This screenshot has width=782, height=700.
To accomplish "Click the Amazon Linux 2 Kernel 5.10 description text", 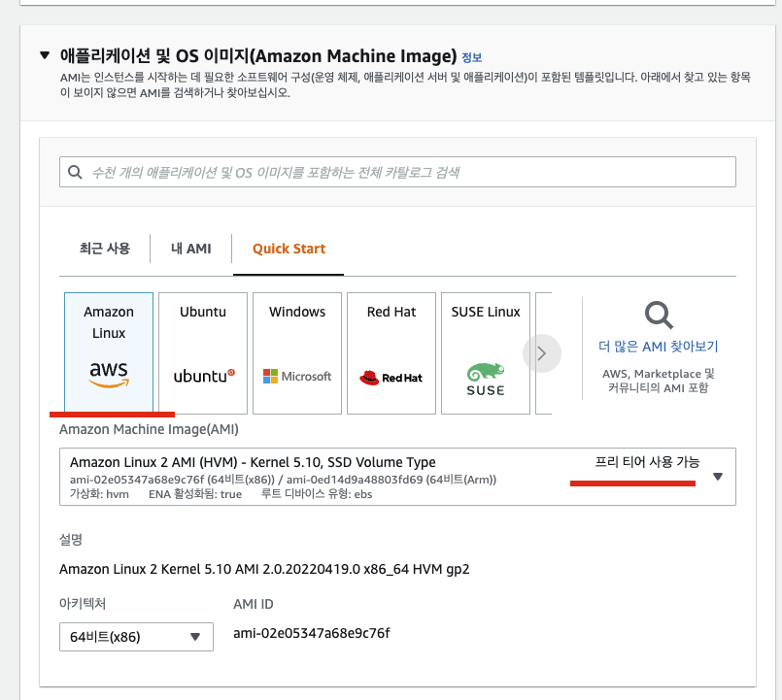I will click(264, 569).
